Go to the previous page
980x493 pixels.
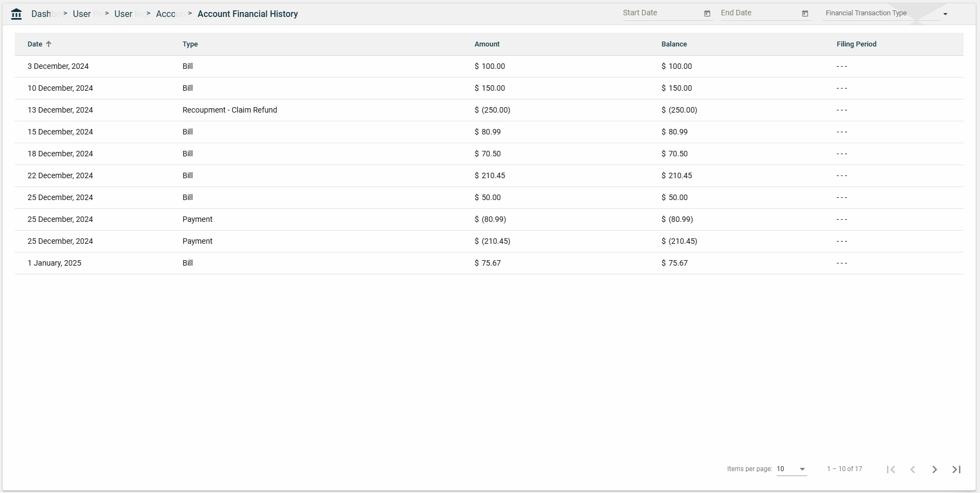coord(912,469)
